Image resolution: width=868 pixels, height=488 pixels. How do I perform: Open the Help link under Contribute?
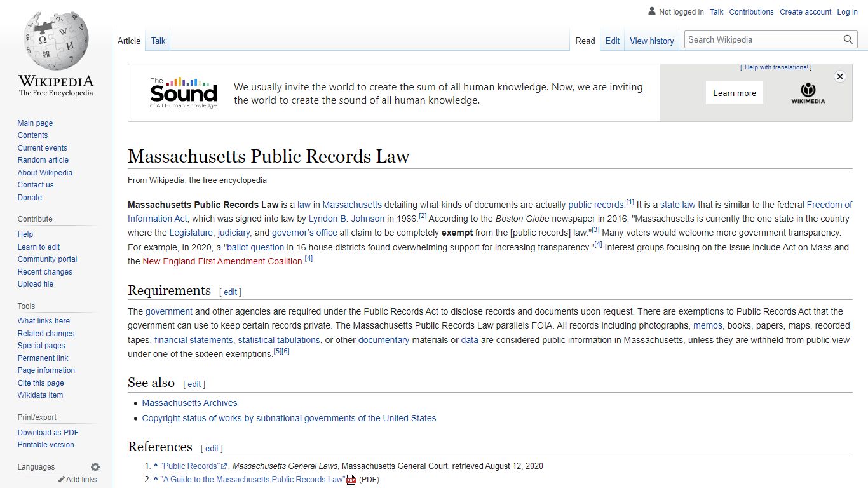(x=25, y=234)
